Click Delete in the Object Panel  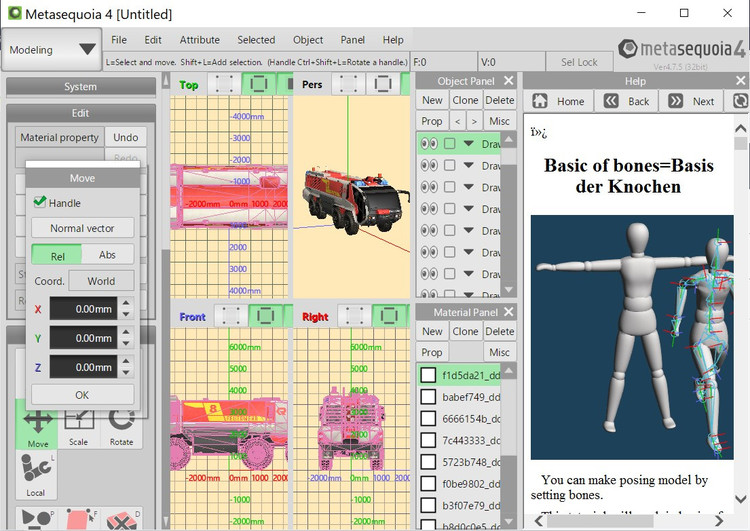pos(499,100)
